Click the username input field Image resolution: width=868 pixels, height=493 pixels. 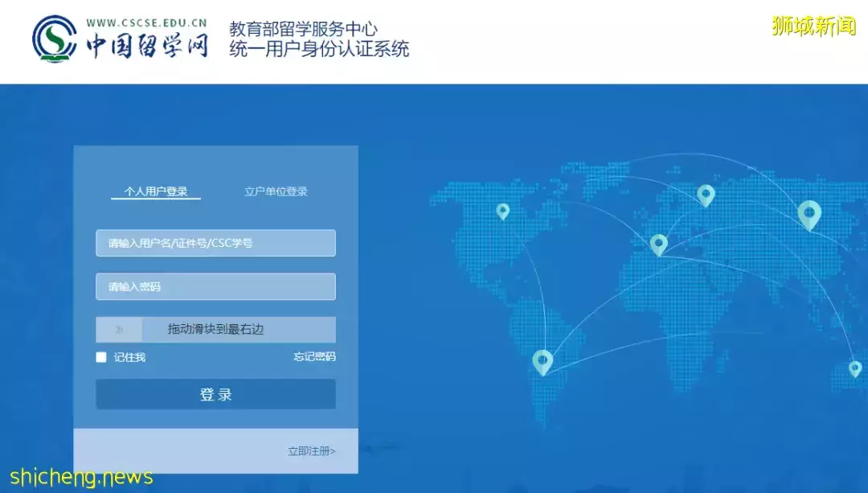(215, 243)
